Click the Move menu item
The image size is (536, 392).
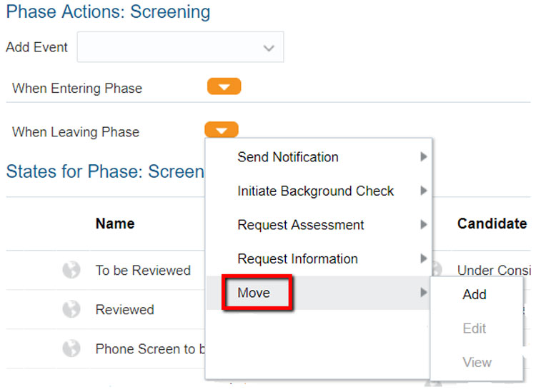click(254, 293)
